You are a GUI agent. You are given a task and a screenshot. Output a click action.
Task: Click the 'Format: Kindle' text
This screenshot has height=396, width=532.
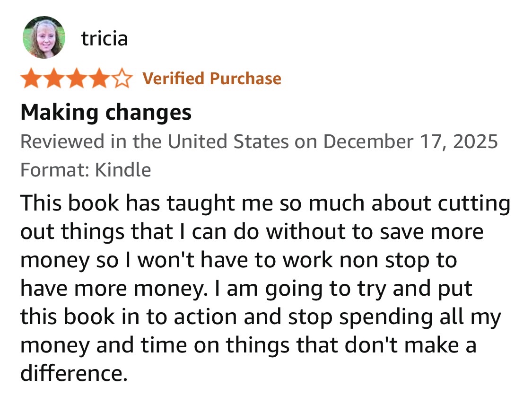[x=86, y=169]
